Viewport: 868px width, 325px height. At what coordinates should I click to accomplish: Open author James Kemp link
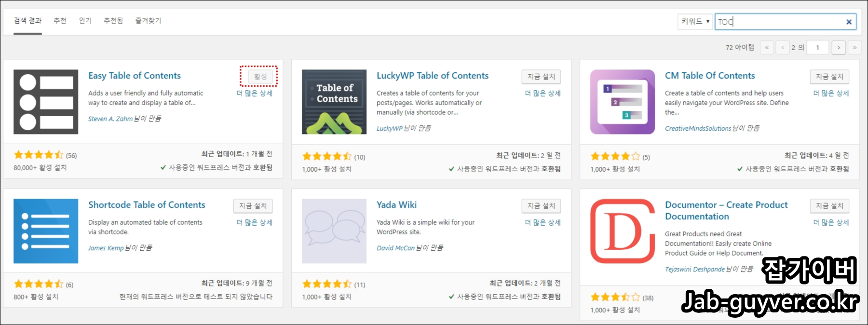(106, 248)
